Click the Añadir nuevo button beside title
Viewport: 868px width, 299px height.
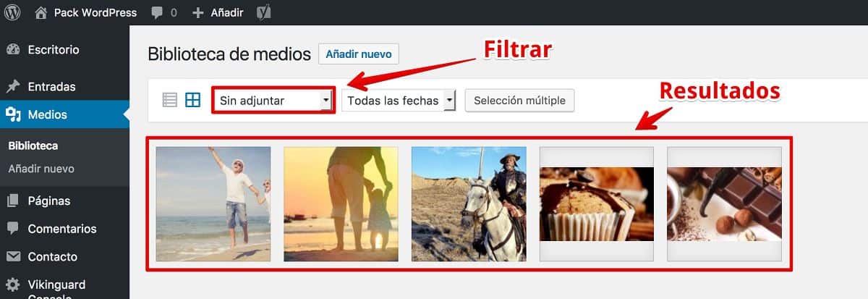click(x=359, y=54)
